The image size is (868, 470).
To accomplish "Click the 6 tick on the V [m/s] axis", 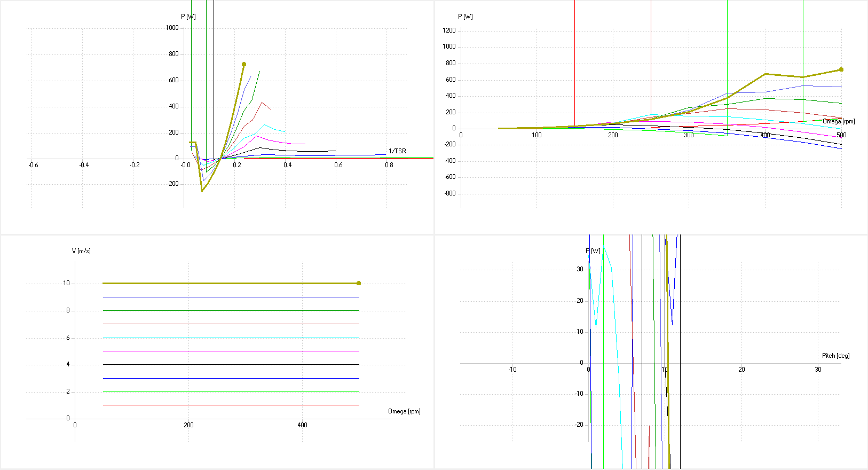I will coord(68,338).
